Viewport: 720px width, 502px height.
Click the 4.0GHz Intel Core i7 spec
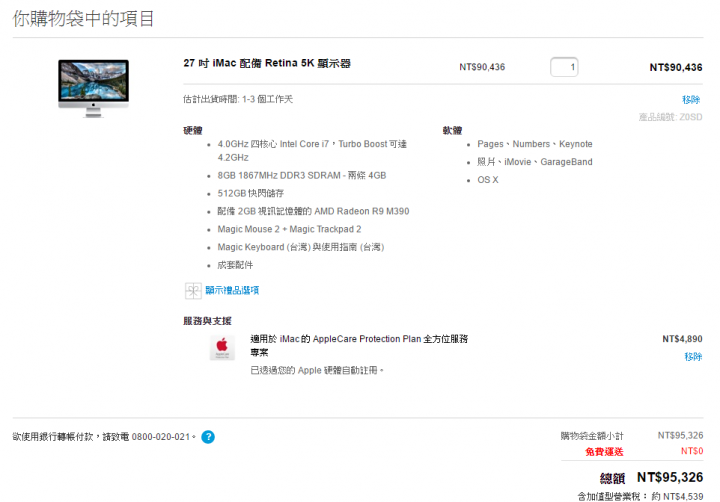pos(312,151)
